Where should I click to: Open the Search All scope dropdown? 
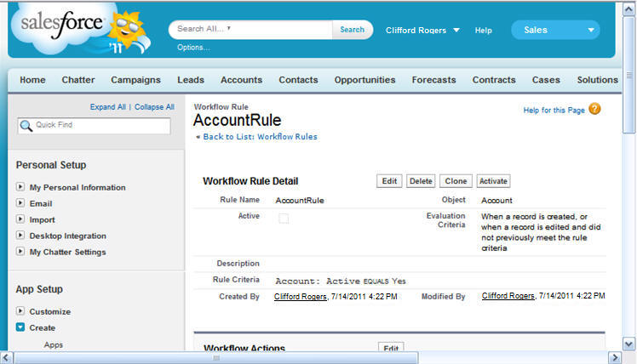point(229,28)
